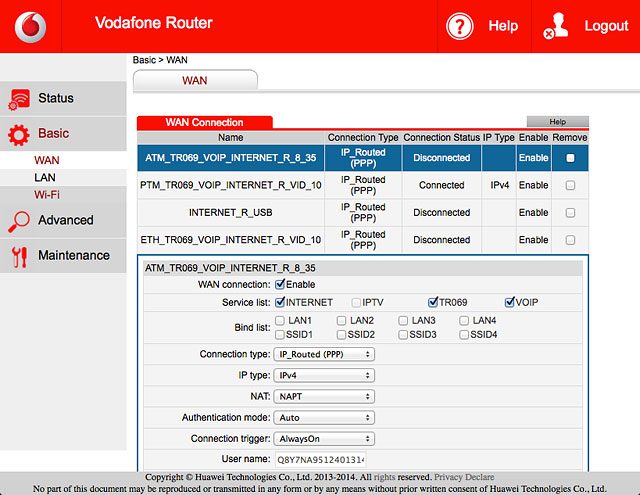Check SSID1 in Bind list

(280, 335)
